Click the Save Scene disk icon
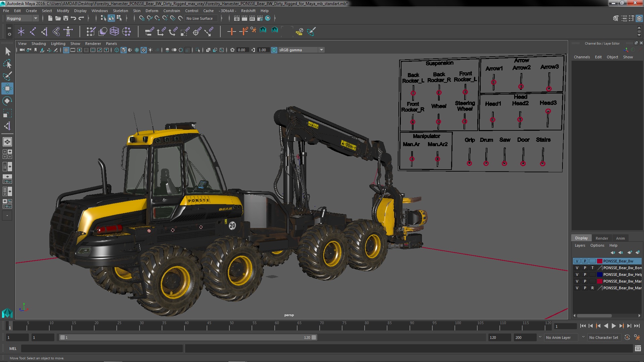The height and width of the screenshot is (362, 644). [x=65, y=18]
